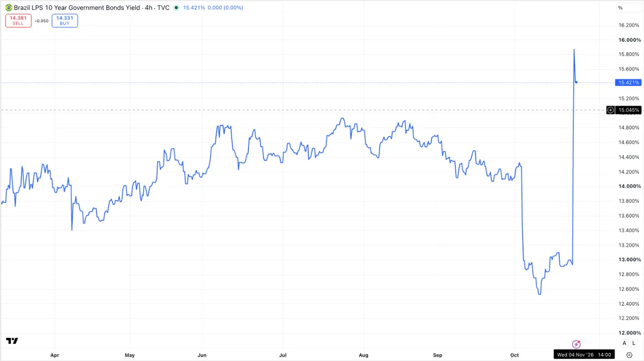Click the 13.400% price scale label
This screenshot has width=644, height=361.
628,230
